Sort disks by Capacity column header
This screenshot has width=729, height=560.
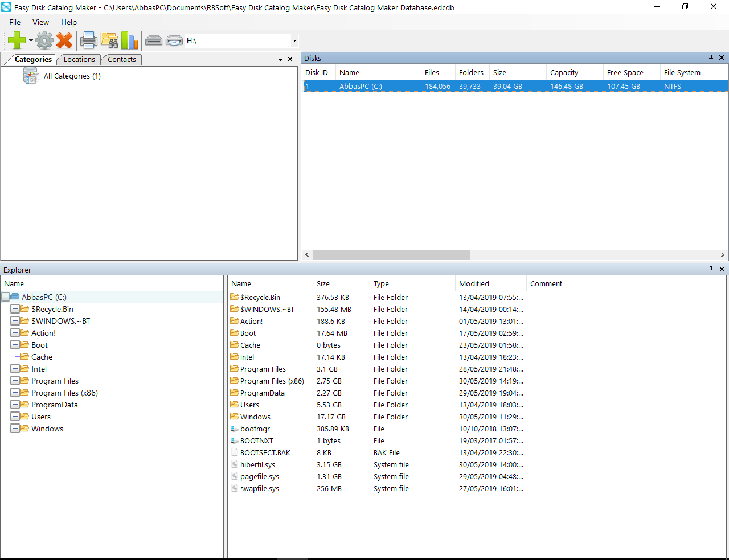(x=575, y=72)
